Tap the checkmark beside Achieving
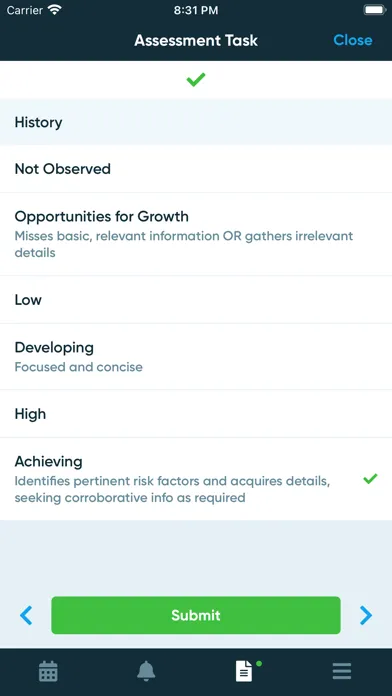This screenshot has width=392, height=696. (x=370, y=479)
